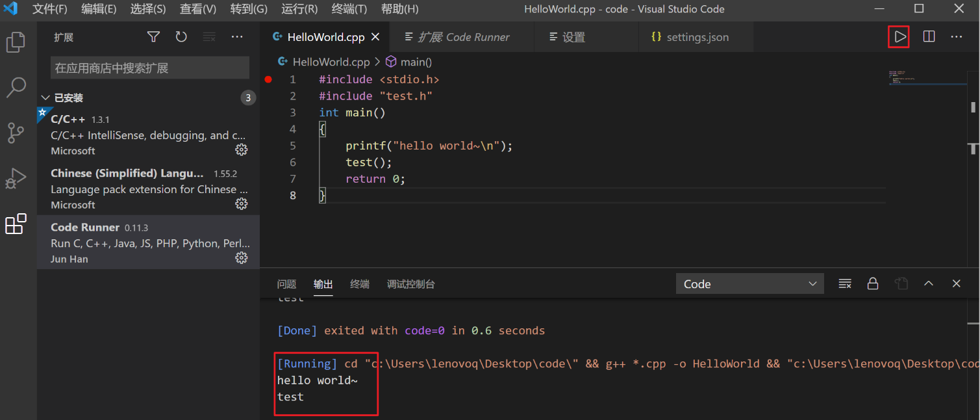Open the 运行 menu in the menu bar
Screen dimensions: 980x420
point(299,10)
